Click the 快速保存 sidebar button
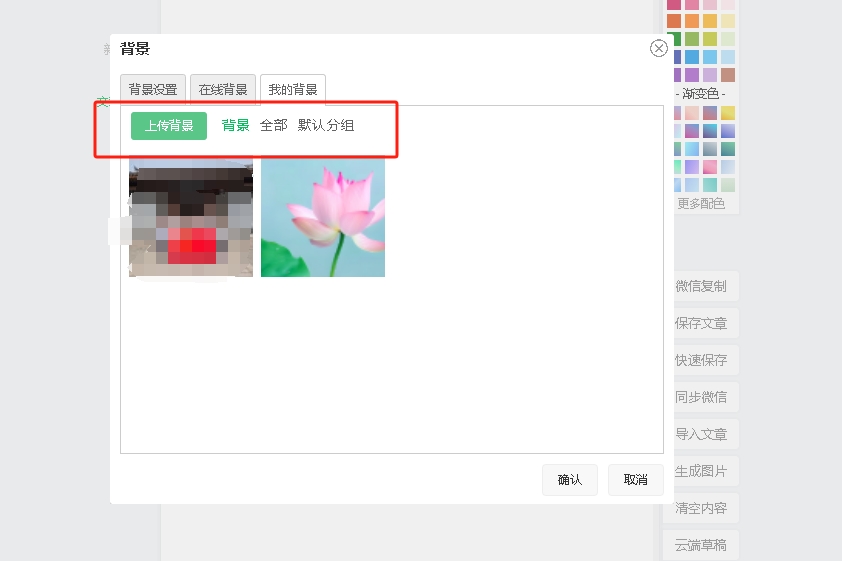The height and width of the screenshot is (561, 842). [701, 360]
